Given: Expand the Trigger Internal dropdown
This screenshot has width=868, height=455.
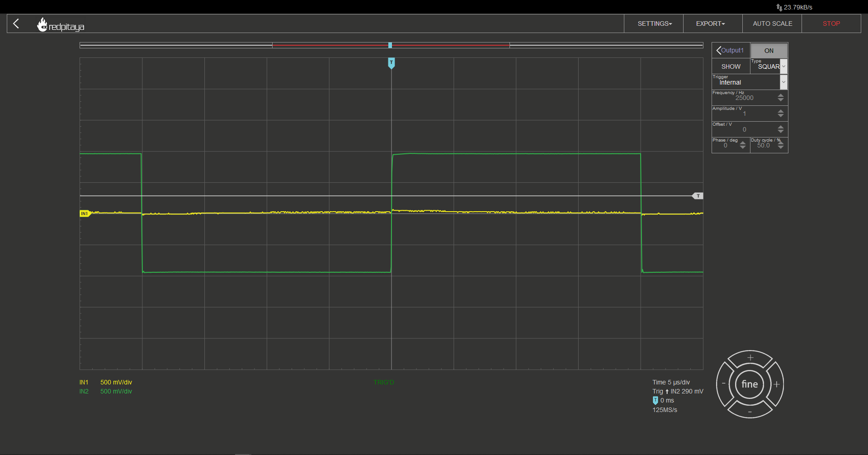Looking at the screenshot, I should [x=750, y=82].
